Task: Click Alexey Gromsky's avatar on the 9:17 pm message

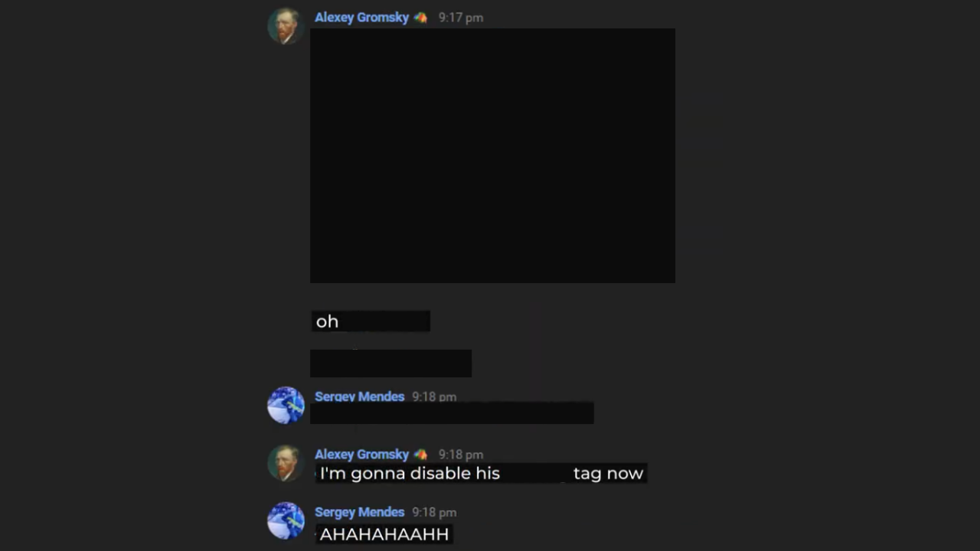Action: (286, 26)
